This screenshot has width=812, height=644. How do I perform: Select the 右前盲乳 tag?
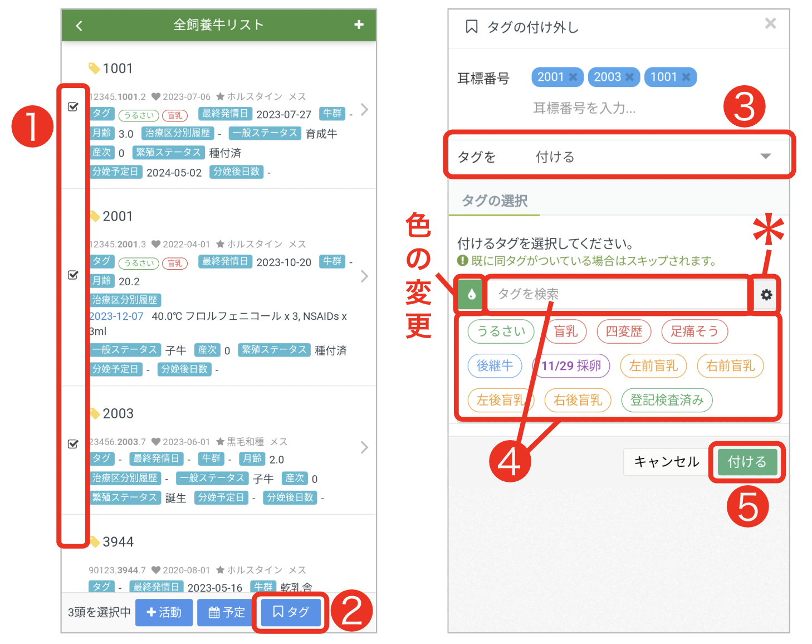click(730, 366)
